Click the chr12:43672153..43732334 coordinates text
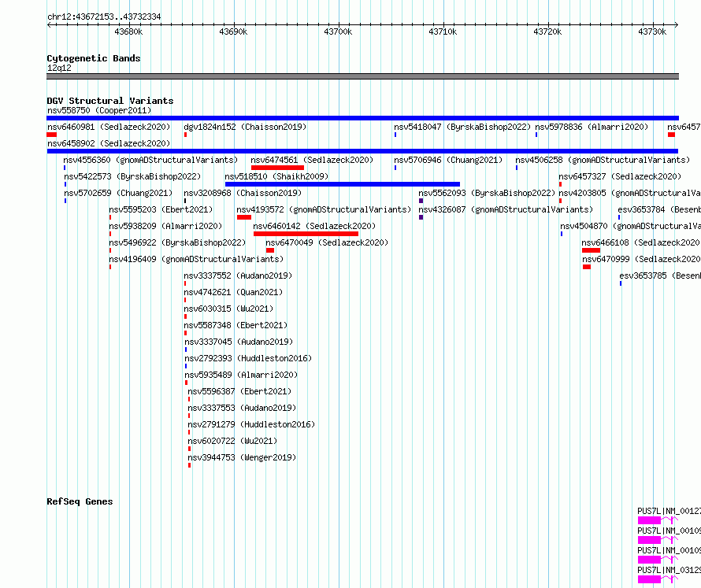The image size is (701, 588). coord(104,17)
